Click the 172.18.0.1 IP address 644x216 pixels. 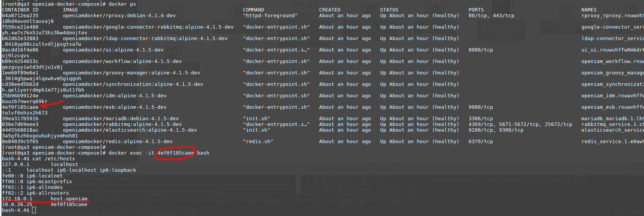(17, 199)
